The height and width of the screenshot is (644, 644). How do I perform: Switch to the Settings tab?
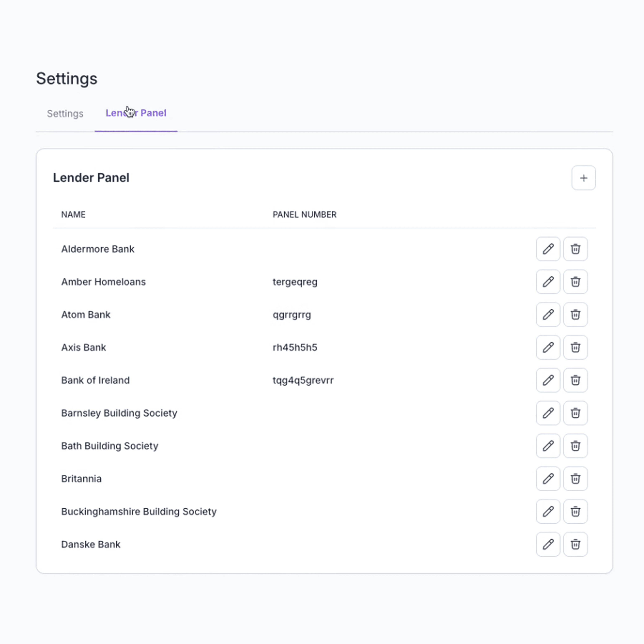[65, 114]
